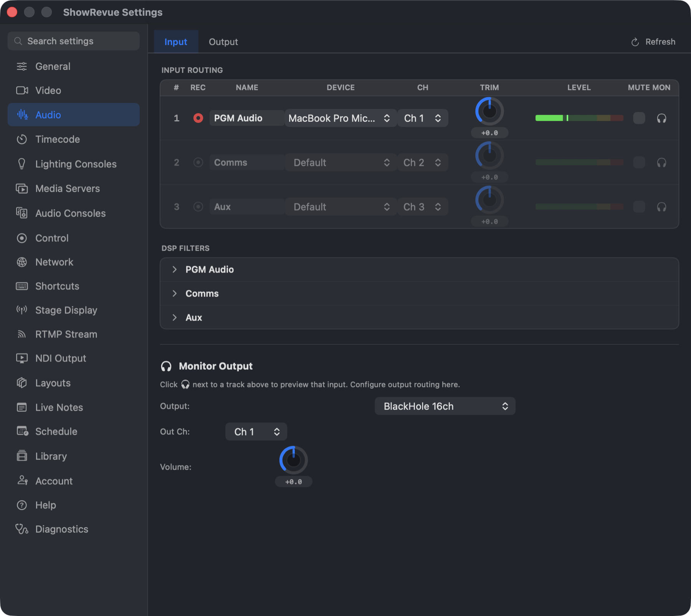Click the Refresh button

tap(653, 41)
